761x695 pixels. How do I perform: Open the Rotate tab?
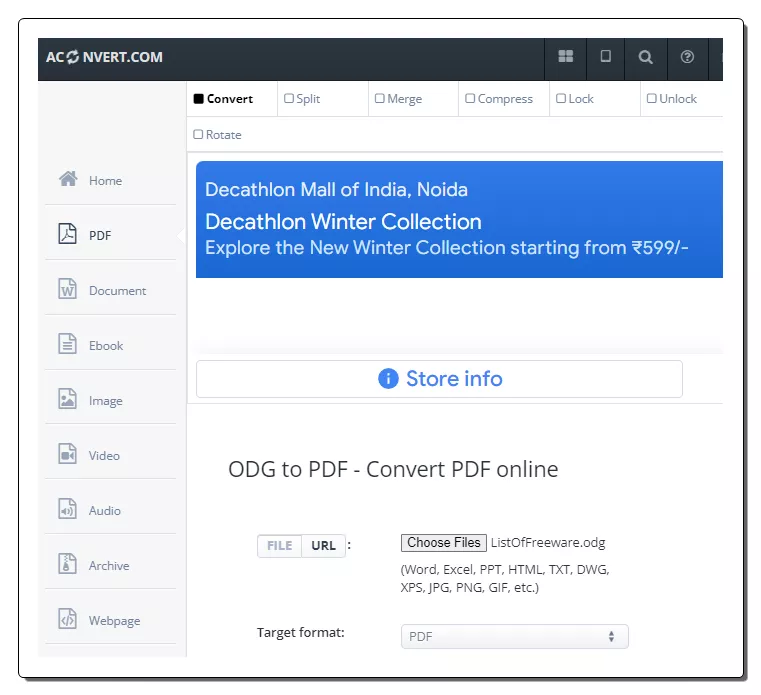[x=217, y=135]
